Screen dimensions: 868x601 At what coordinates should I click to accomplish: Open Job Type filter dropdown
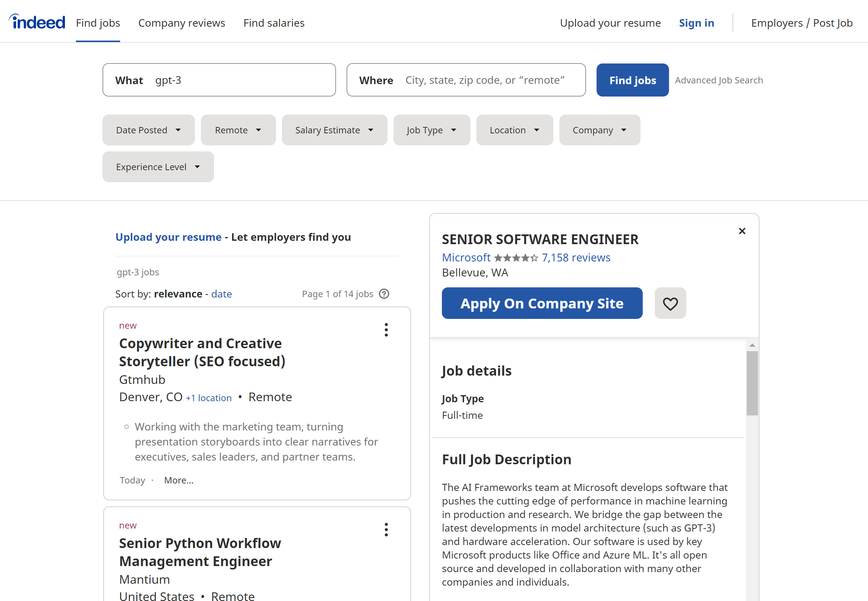[x=431, y=130]
